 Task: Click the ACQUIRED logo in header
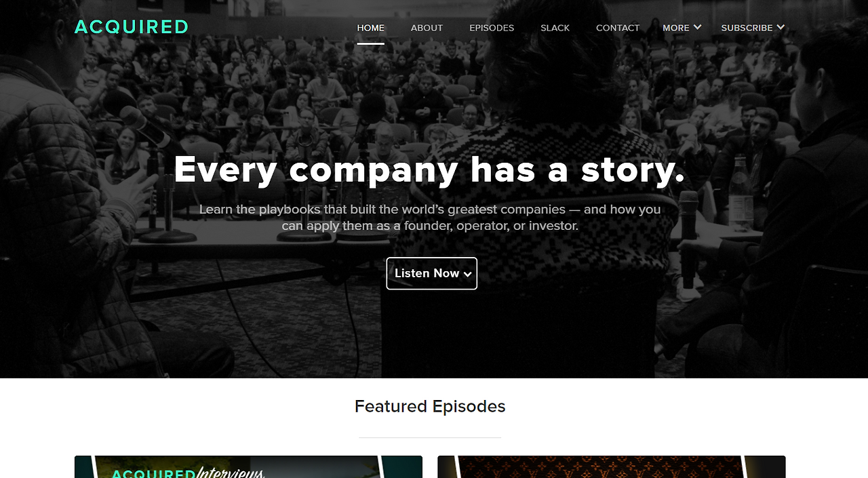click(132, 27)
